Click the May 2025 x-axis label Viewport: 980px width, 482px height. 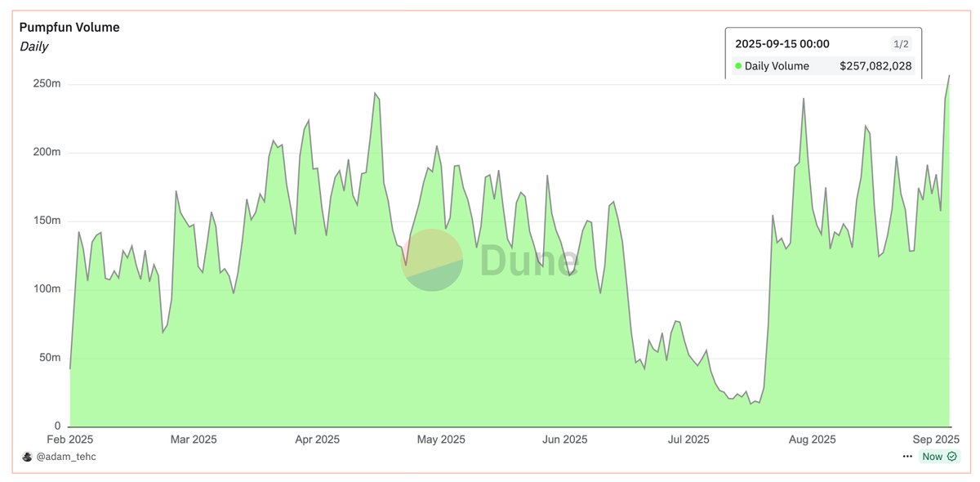(x=441, y=440)
